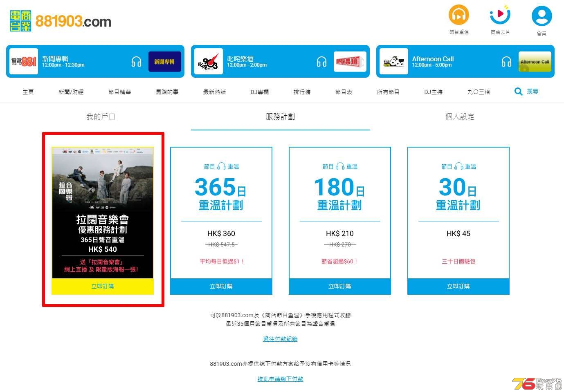This screenshot has height=392, width=564.
Task: Open DJ主持 menu item
Action: [x=433, y=92]
